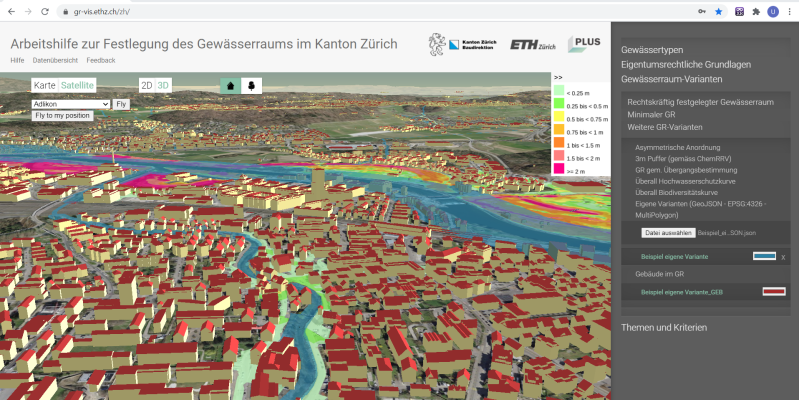
Task: Click Fly to my position button
Action: [62, 115]
